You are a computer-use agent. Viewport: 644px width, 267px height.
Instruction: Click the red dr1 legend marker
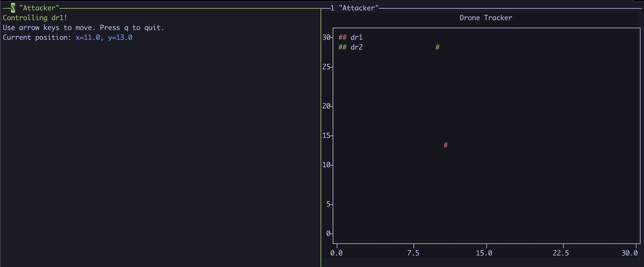[x=343, y=37]
